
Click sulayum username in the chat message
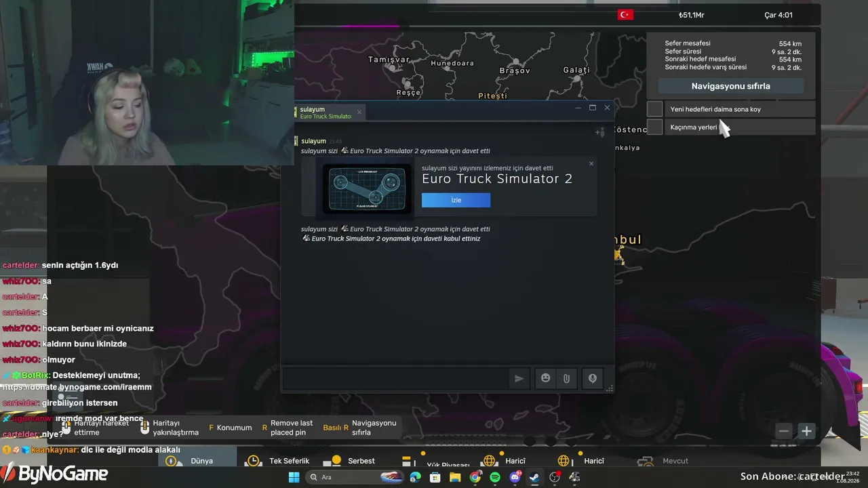click(314, 141)
